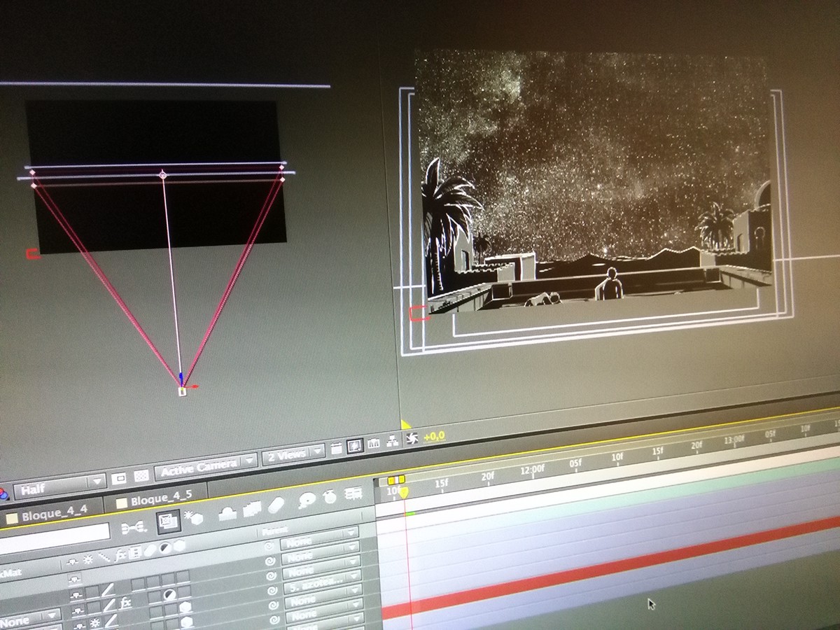Switch to the Bloque_4_5 tab
The image size is (840, 630).
click(155, 499)
